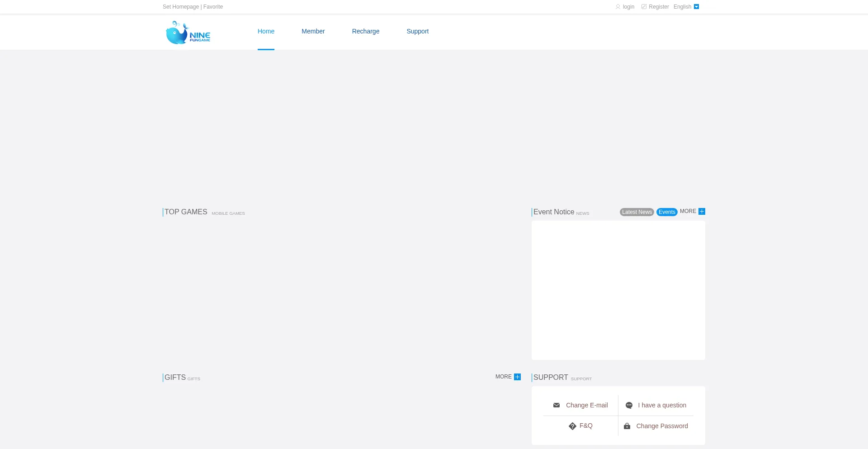The height and width of the screenshot is (449, 868).
Task: Click the Event Notice news panel area
Action: 618,290
